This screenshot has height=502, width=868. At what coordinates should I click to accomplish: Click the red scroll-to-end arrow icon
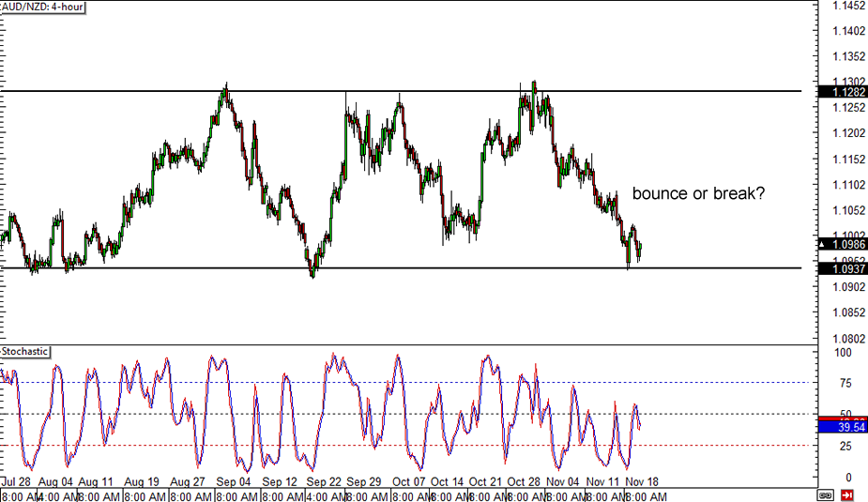coord(847,494)
